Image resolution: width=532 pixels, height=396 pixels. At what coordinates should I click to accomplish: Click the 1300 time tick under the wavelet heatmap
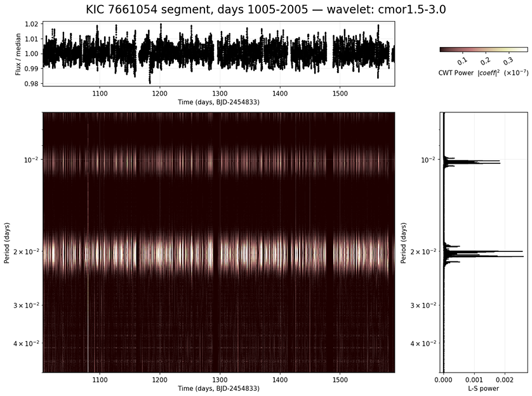(x=220, y=379)
